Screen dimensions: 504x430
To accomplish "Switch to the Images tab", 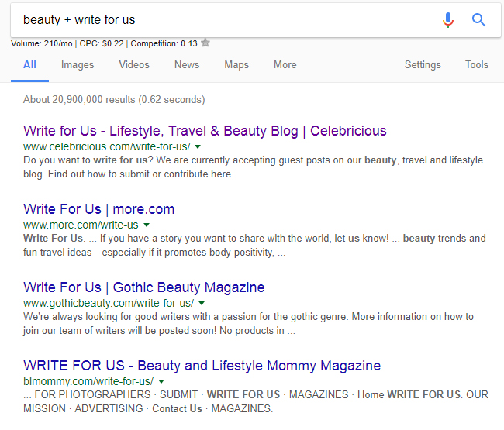I will click(78, 65).
